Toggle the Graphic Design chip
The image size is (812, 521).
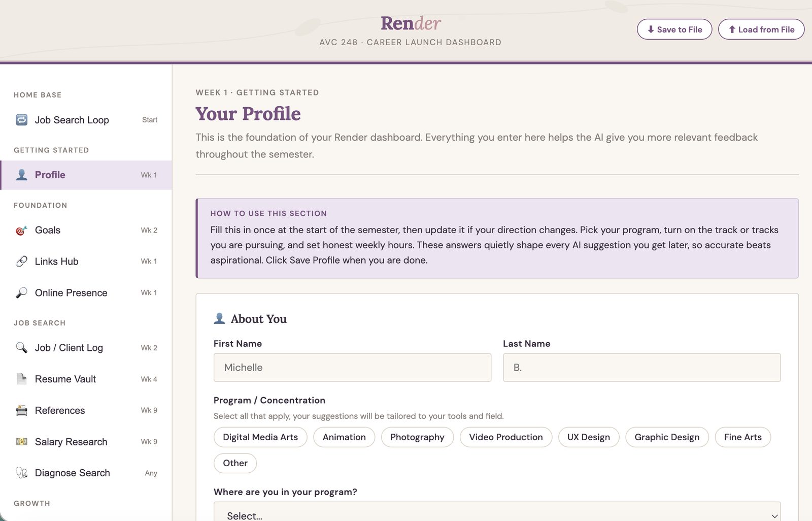(x=667, y=437)
